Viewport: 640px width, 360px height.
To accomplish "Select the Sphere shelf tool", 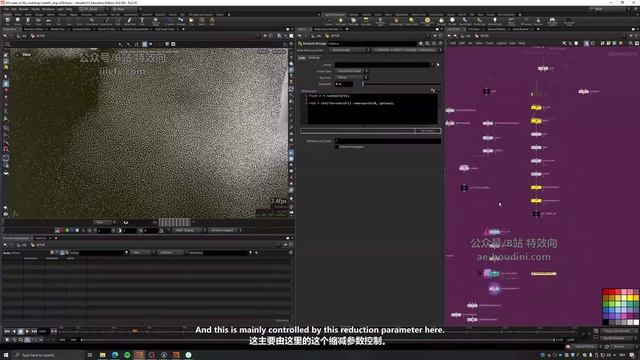I will click(x=18, y=21).
